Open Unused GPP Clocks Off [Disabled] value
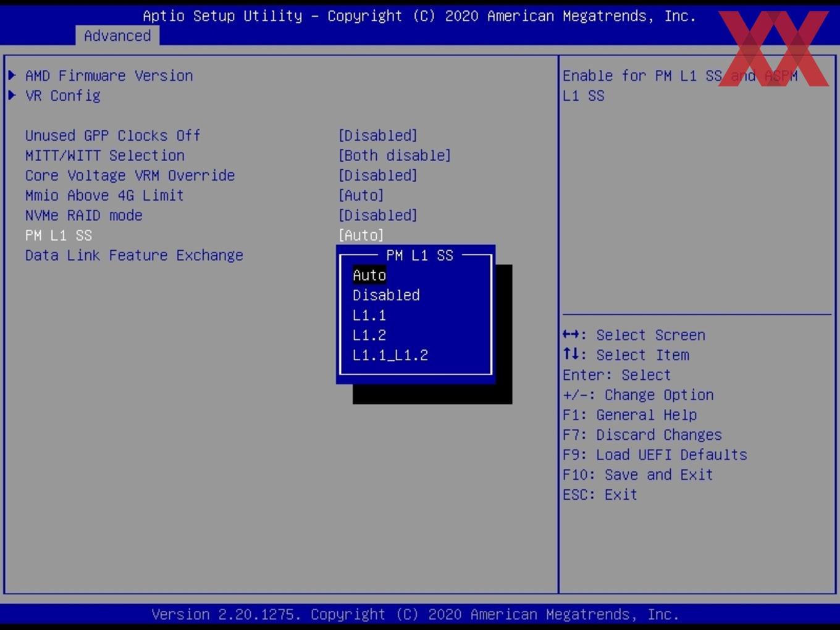Image resolution: width=840 pixels, height=630 pixels. 378,135
